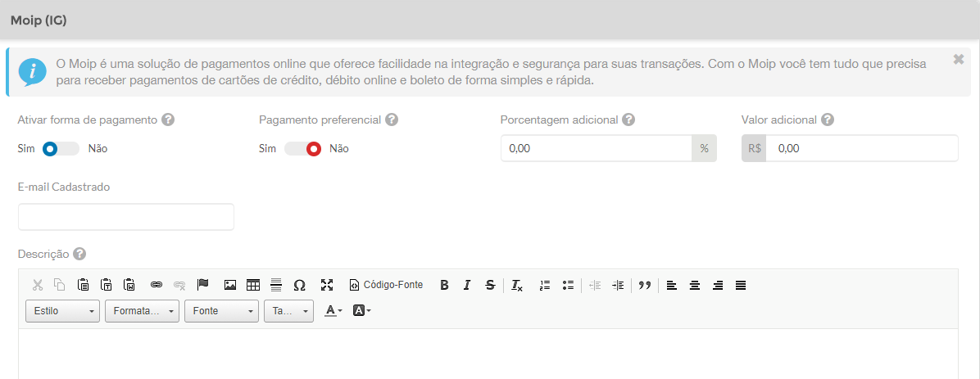
Task: Maximize the editor with expand icon
Action: (327, 286)
